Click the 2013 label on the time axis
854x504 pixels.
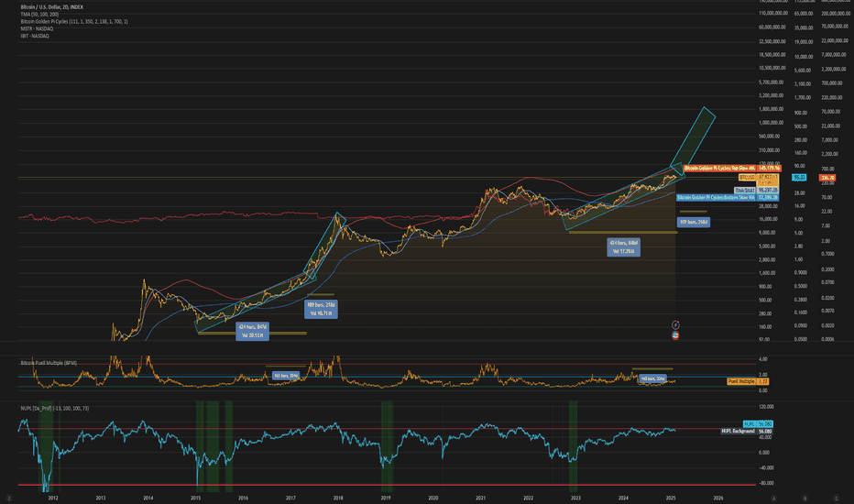click(100, 498)
